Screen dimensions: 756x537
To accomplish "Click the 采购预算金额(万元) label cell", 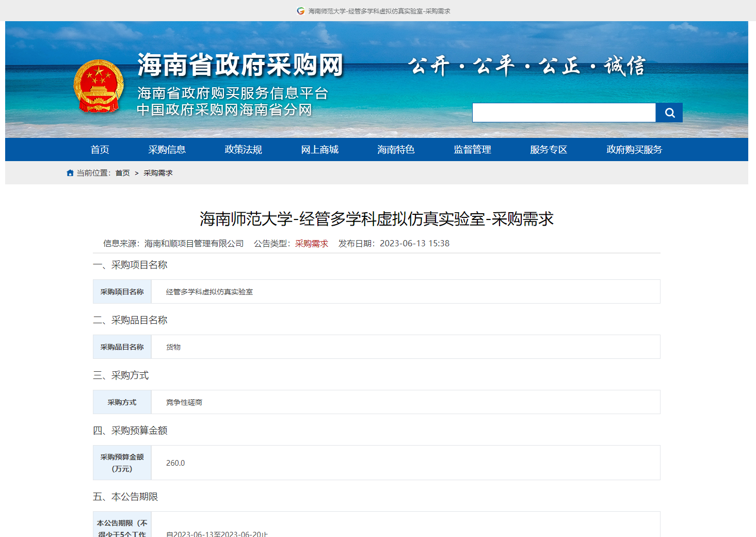I will tap(122, 463).
